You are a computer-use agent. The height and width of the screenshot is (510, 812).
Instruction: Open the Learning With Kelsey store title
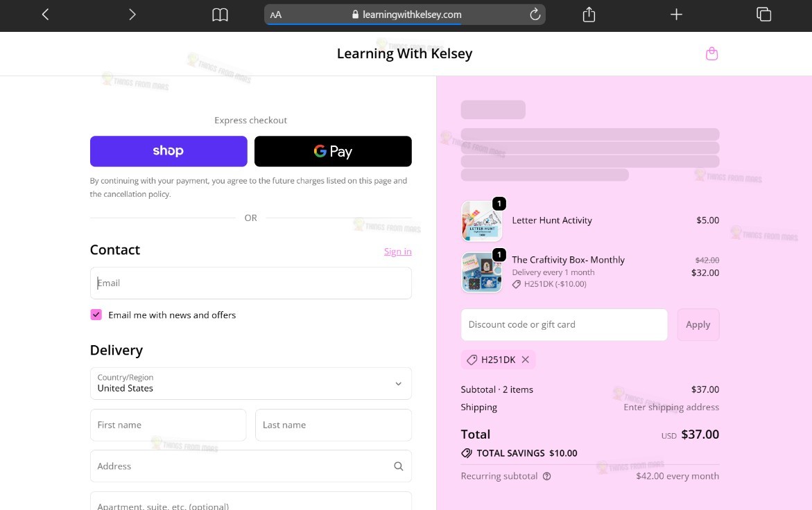(x=404, y=53)
